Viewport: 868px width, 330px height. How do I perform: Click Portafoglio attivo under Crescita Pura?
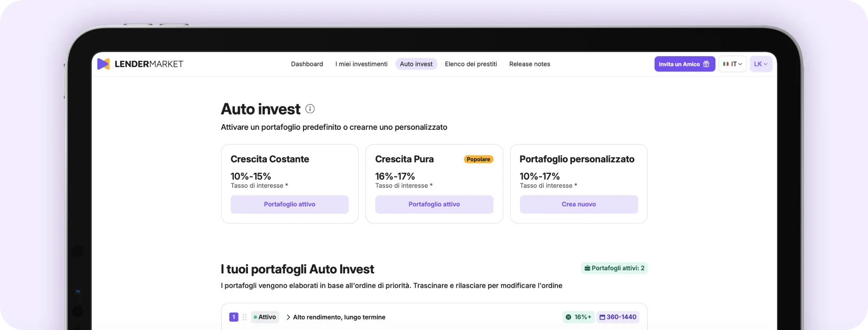tap(434, 204)
